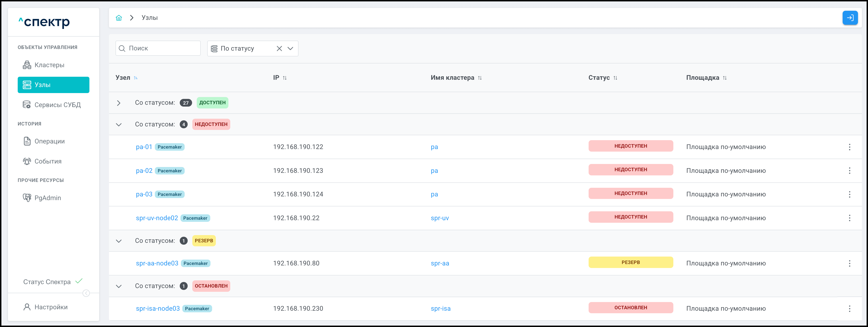
Task: Sort table by IP column arrows
Action: tap(285, 78)
